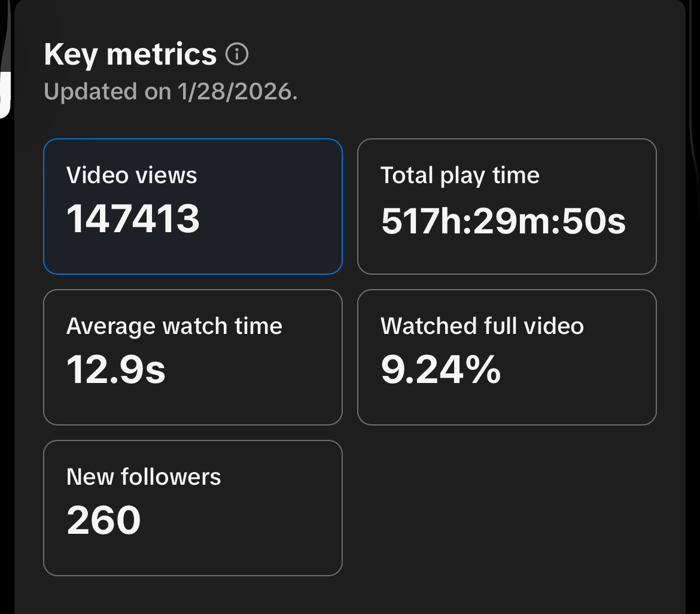Click the Key metrics heading
The width and height of the screenshot is (700, 614).
(x=130, y=55)
